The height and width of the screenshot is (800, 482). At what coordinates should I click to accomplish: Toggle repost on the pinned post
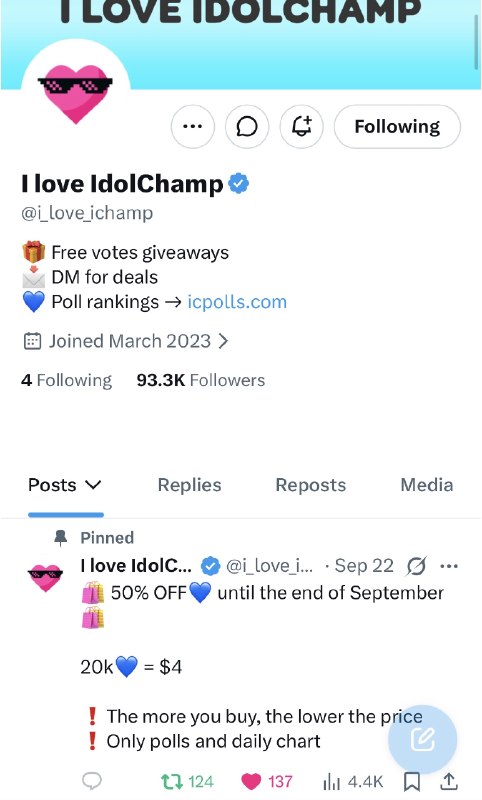tap(187, 781)
